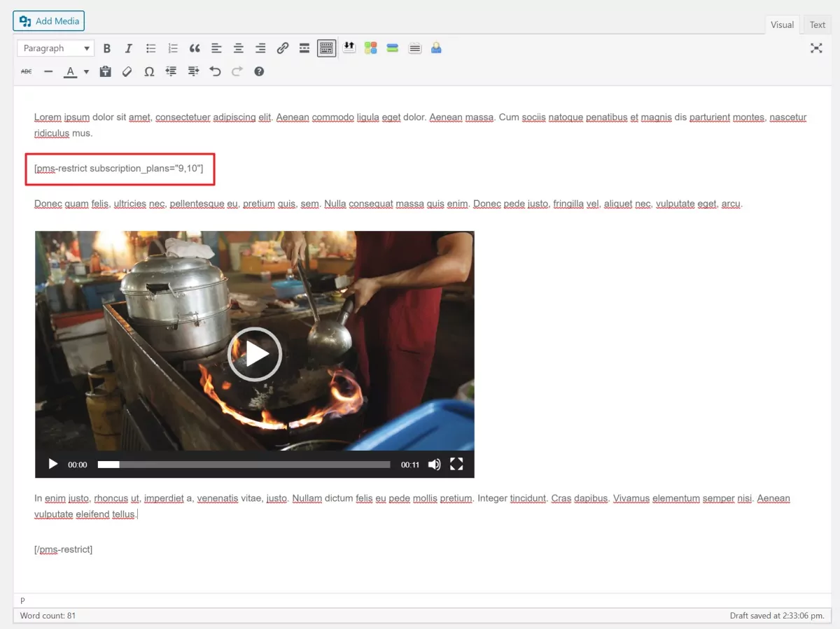Click the lined document plugin icon
Viewport: 840px width, 629px height.
click(x=415, y=48)
